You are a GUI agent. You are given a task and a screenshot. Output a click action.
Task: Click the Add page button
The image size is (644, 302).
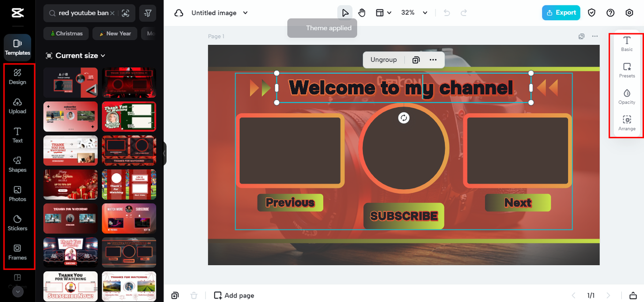[x=234, y=295]
